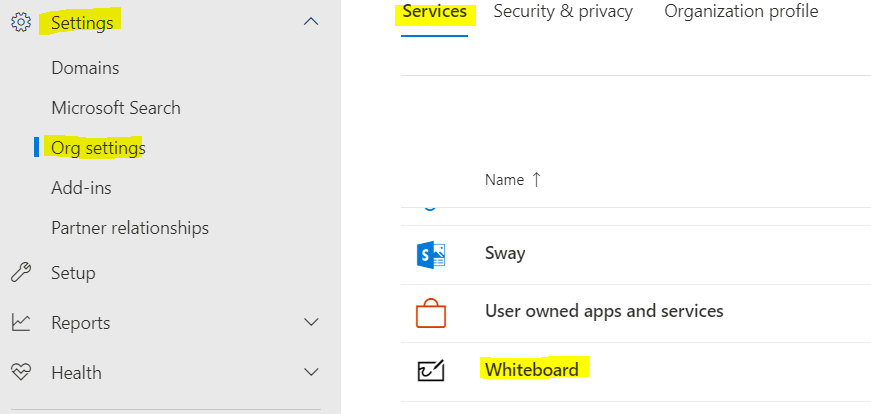Screen dimensions: 871x414
Task: Open the Sway service settings
Action: (505, 253)
